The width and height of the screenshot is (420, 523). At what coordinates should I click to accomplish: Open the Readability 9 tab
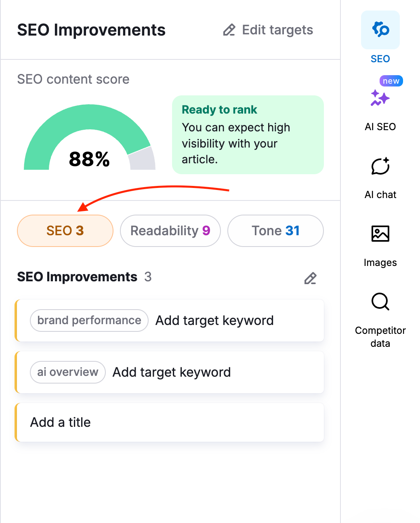tap(170, 231)
